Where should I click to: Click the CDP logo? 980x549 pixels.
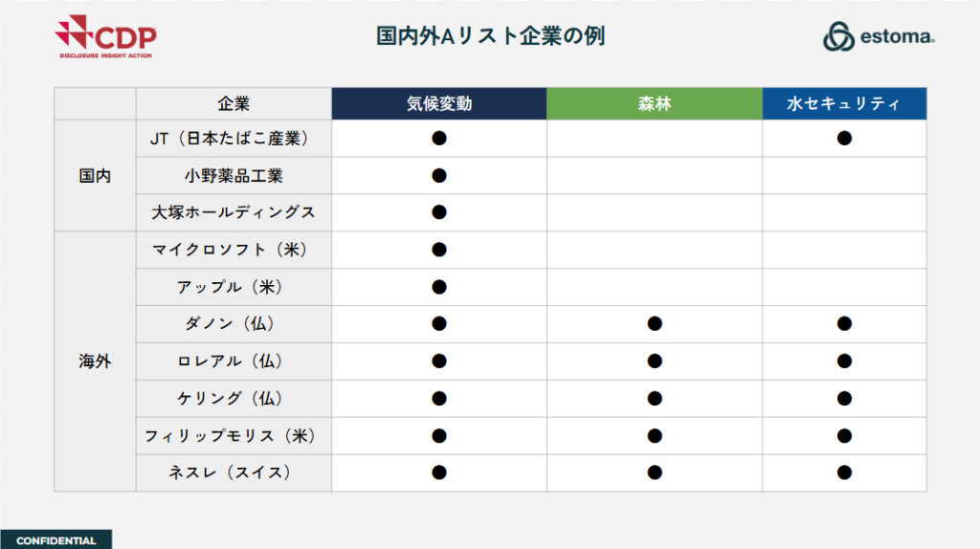pos(106,37)
